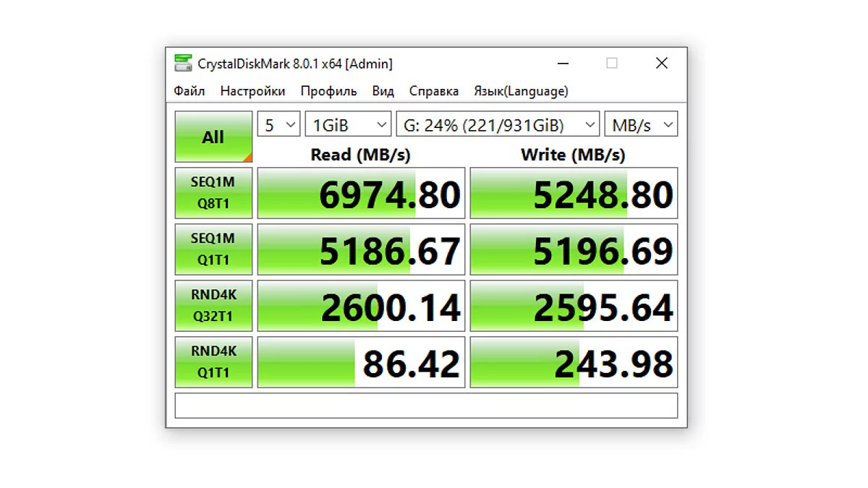
Task: Open the Язык(Language) menu
Action: click(521, 91)
